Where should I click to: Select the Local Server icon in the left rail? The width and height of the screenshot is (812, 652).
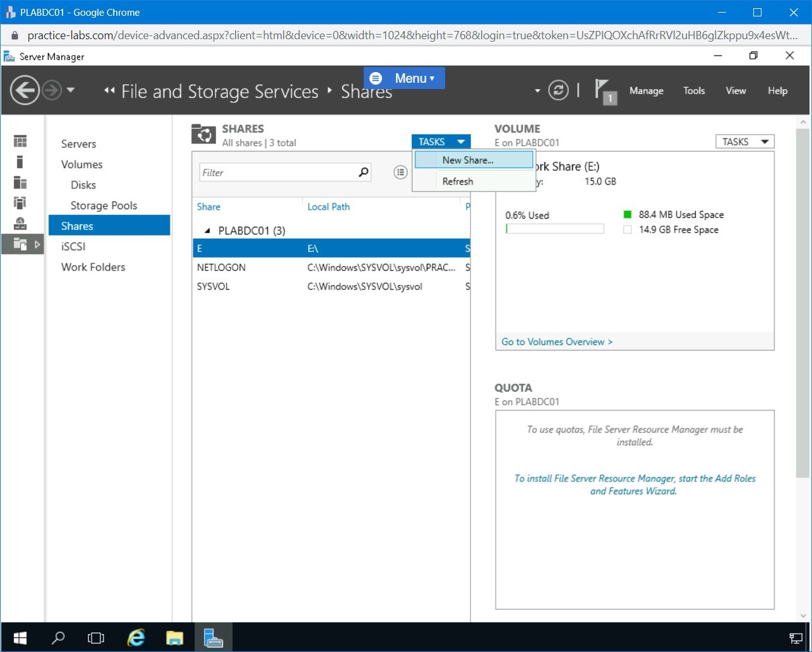[x=20, y=162]
